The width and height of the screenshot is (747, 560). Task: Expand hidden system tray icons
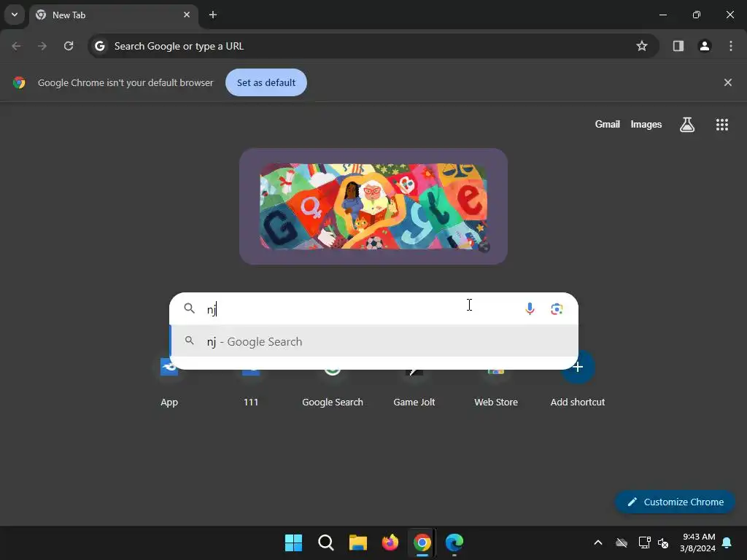pos(598,542)
